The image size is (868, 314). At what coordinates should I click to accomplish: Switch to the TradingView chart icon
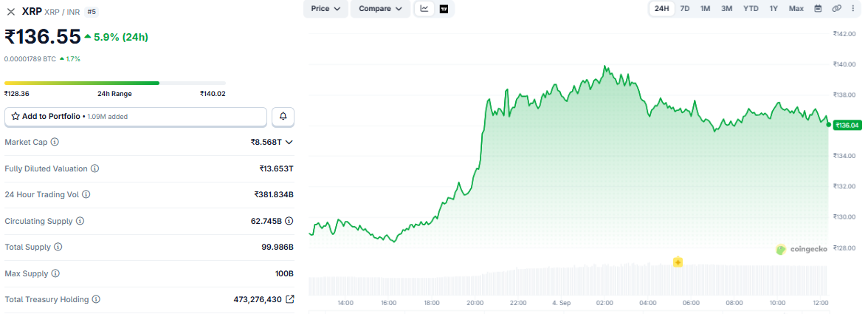(444, 9)
